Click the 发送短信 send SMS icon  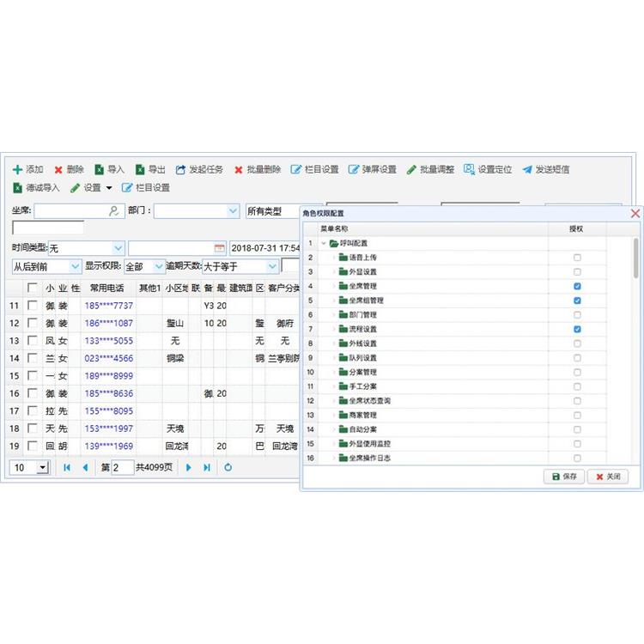527,170
